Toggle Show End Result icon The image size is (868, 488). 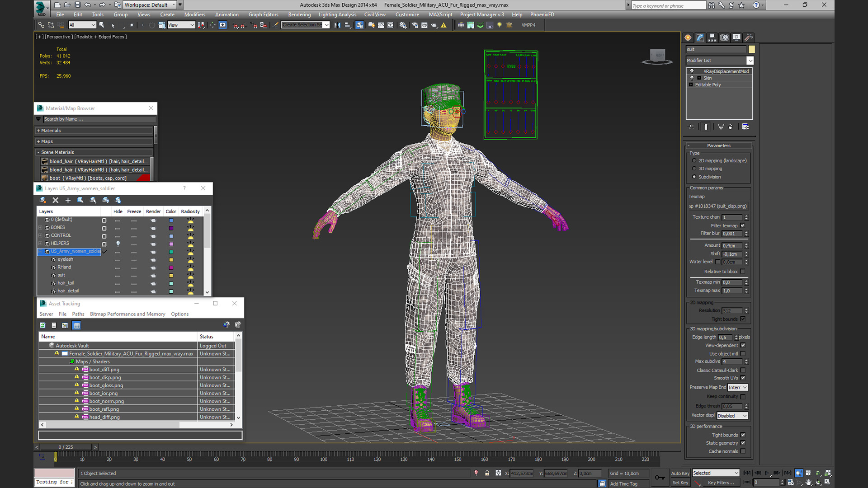(706, 127)
